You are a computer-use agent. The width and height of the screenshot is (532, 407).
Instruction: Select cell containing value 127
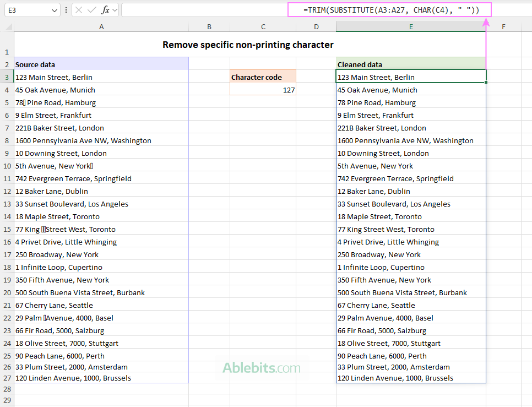263,89
